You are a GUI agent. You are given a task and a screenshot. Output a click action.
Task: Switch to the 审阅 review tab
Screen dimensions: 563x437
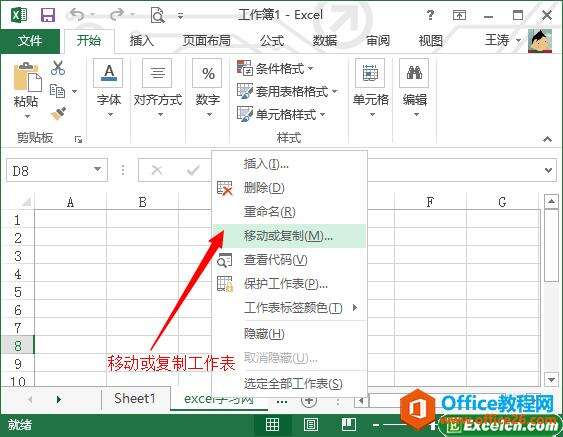[378, 41]
